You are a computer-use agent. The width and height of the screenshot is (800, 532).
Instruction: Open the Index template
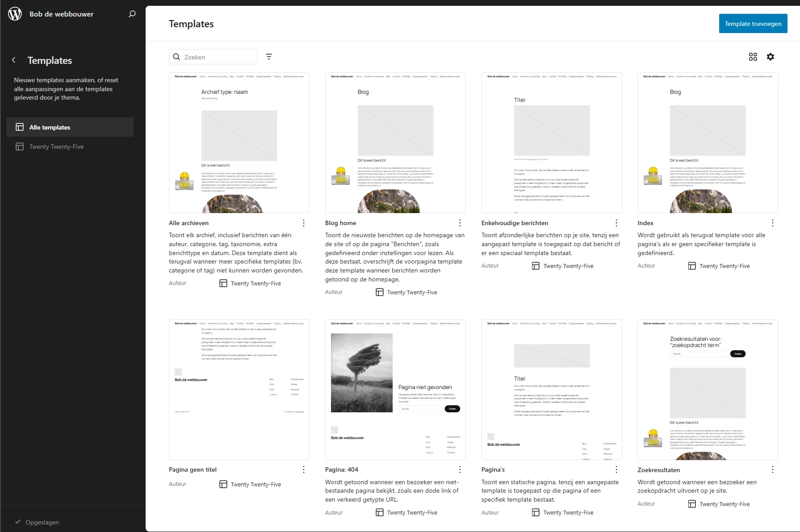[646, 222]
